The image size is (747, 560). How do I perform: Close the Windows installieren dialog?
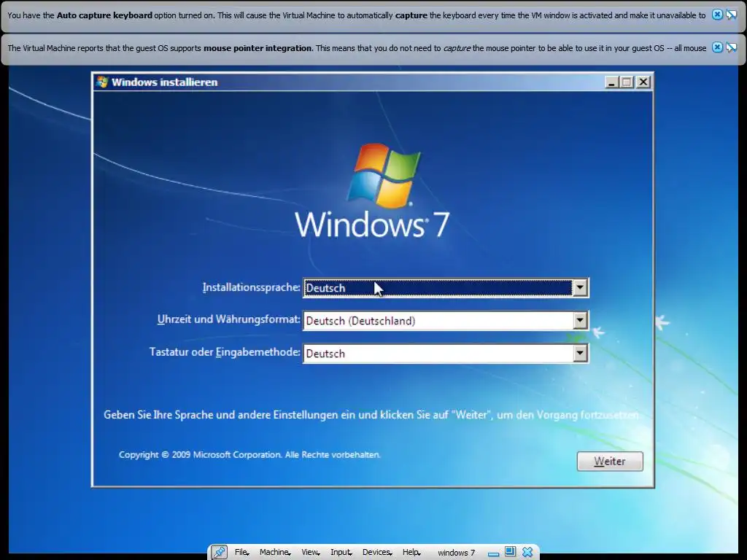[x=643, y=82]
